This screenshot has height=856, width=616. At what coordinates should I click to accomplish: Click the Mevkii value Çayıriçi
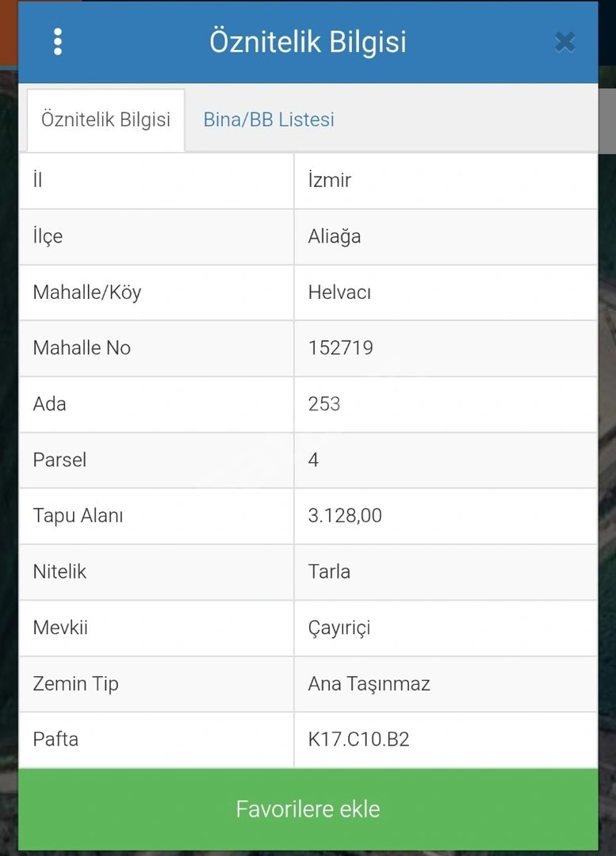339,629
